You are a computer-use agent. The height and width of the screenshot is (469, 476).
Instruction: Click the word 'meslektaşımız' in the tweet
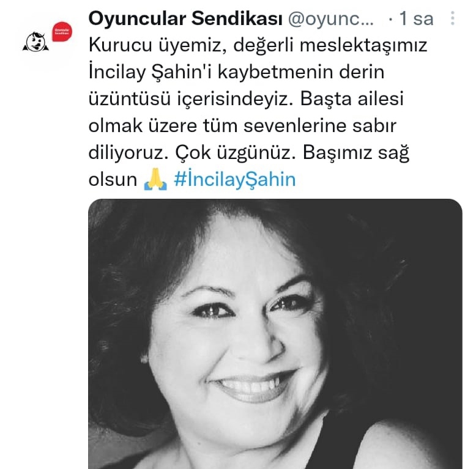pyautogui.click(x=363, y=46)
